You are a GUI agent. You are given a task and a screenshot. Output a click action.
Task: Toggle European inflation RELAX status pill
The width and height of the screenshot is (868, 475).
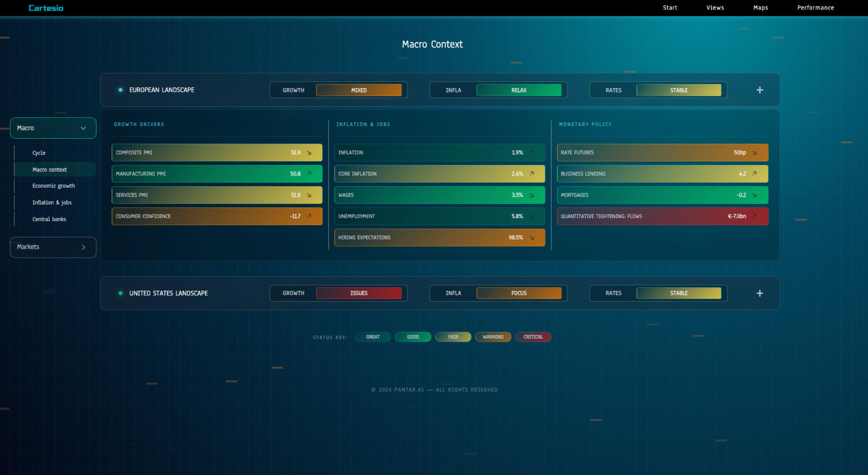(x=519, y=90)
